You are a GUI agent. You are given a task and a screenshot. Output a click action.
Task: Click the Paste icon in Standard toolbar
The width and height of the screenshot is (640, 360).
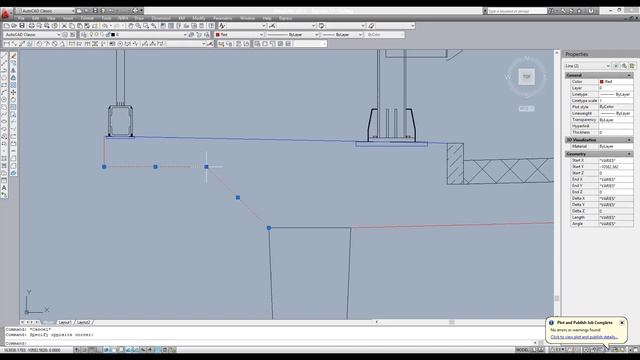[80, 26]
